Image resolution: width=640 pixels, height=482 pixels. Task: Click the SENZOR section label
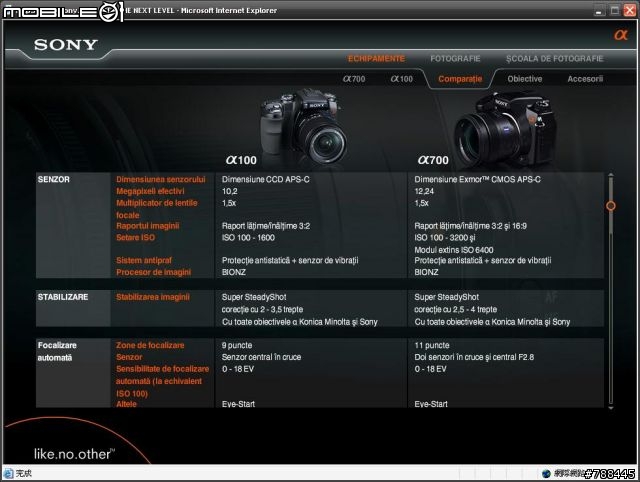[53, 180]
